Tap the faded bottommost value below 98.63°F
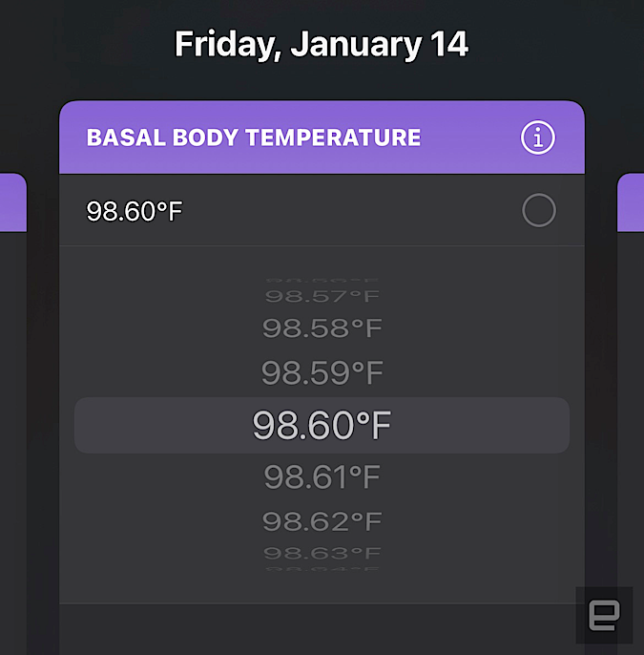Viewport: 644px width, 655px height. point(322,569)
